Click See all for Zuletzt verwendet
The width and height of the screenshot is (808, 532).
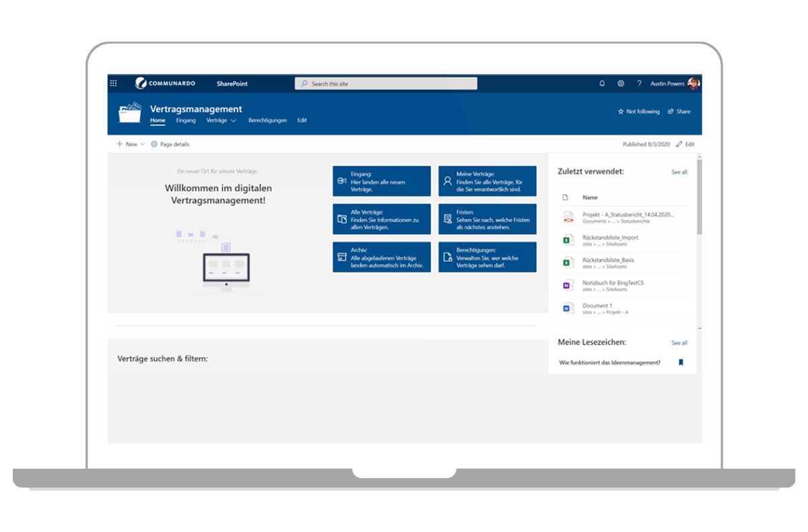click(679, 172)
